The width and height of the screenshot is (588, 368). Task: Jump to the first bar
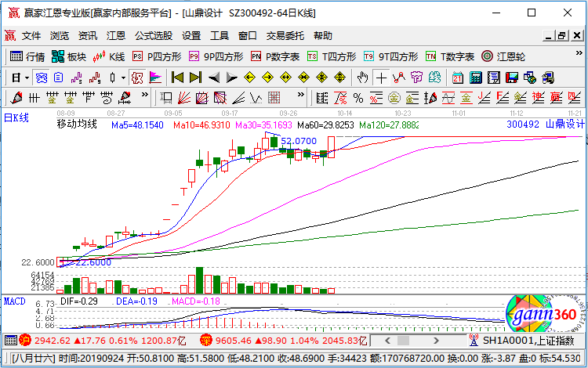(x=177, y=78)
